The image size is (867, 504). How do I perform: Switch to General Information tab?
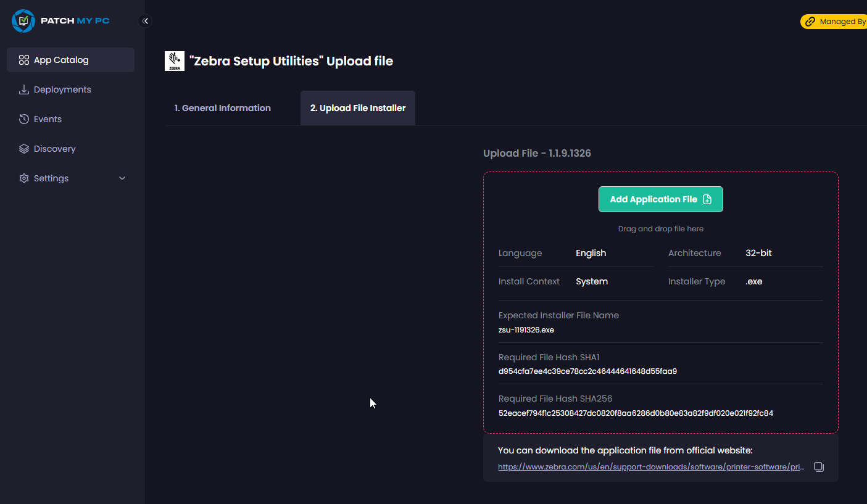coord(222,108)
